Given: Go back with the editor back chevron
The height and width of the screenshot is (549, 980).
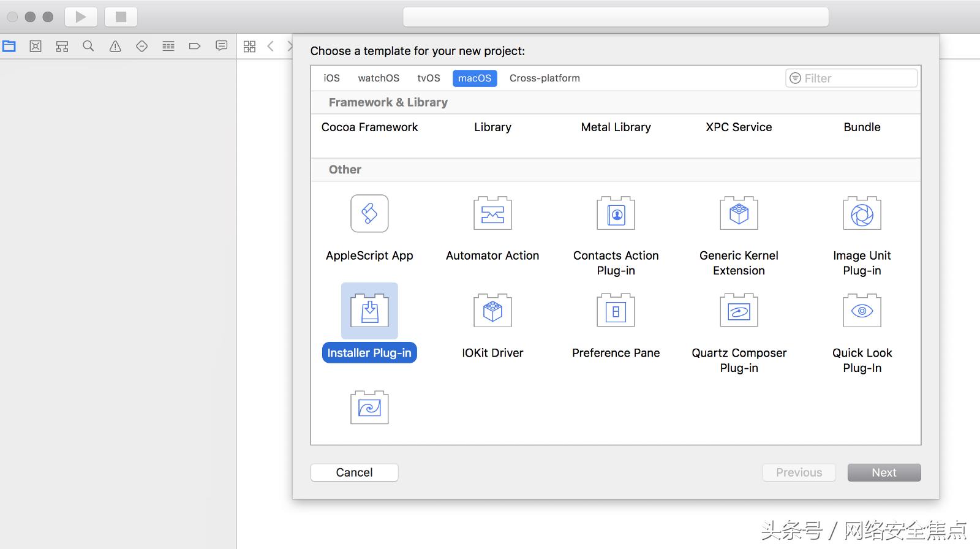Looking at the screenshot, I should (x=271, y=46).
